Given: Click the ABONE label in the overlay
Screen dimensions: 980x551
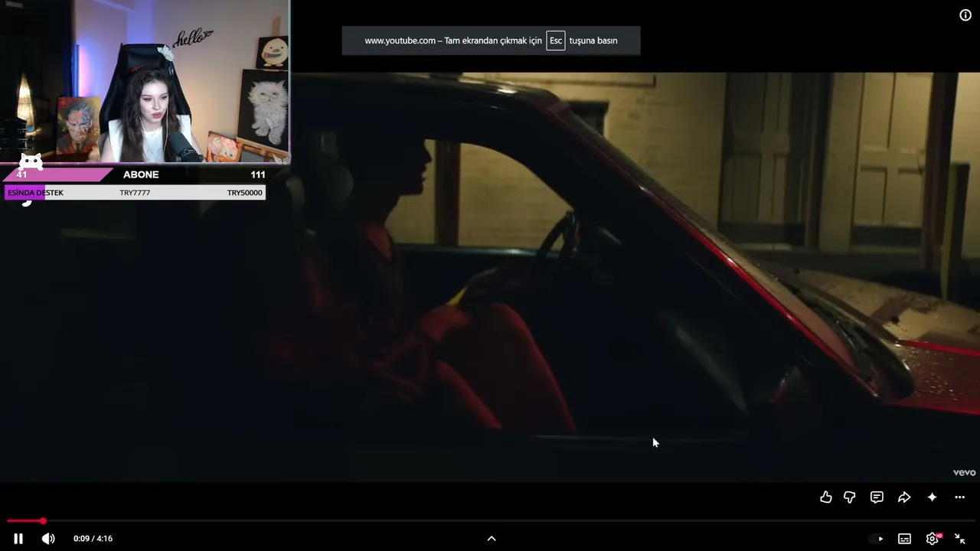Looking at the screenshot, I should click(141, 174).
